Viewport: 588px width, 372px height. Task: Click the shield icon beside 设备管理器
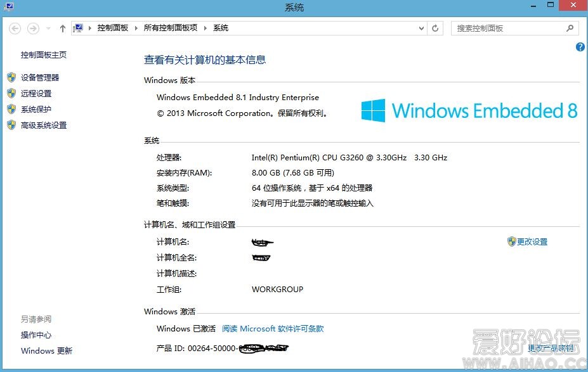11,77
